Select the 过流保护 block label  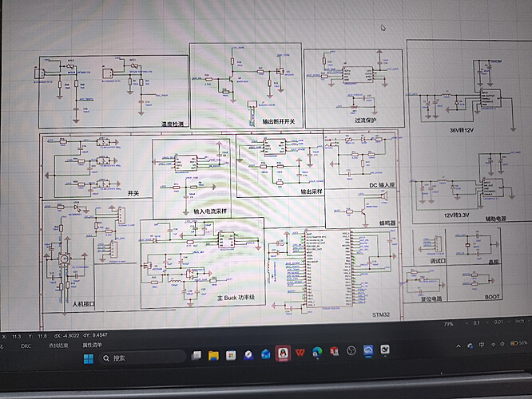point(365,120)
